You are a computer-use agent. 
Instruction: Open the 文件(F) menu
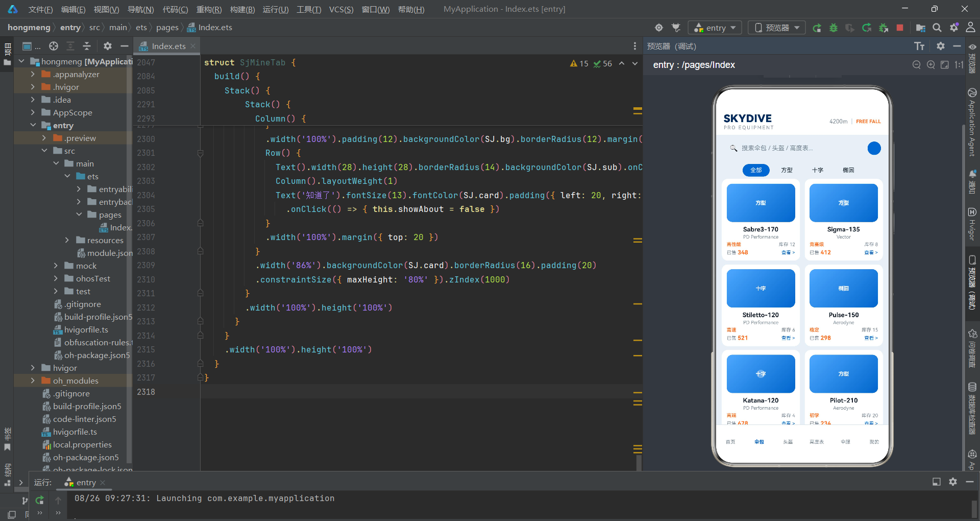click(40, 9)
